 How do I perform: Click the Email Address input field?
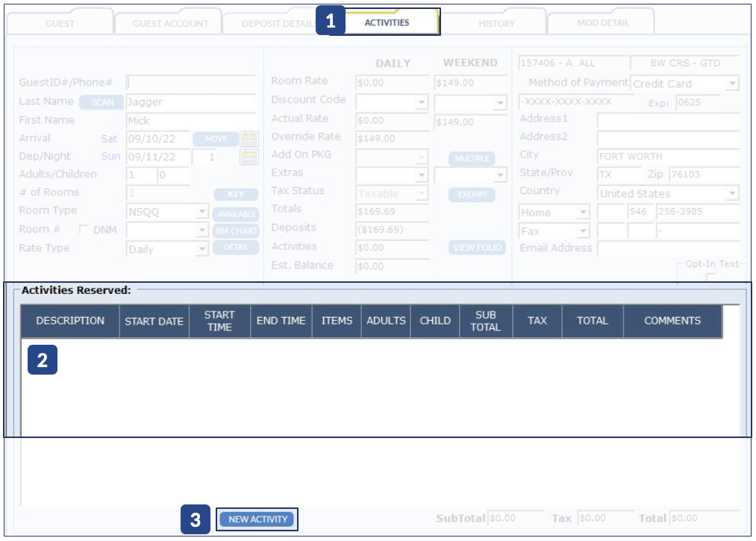pos(668,248)
